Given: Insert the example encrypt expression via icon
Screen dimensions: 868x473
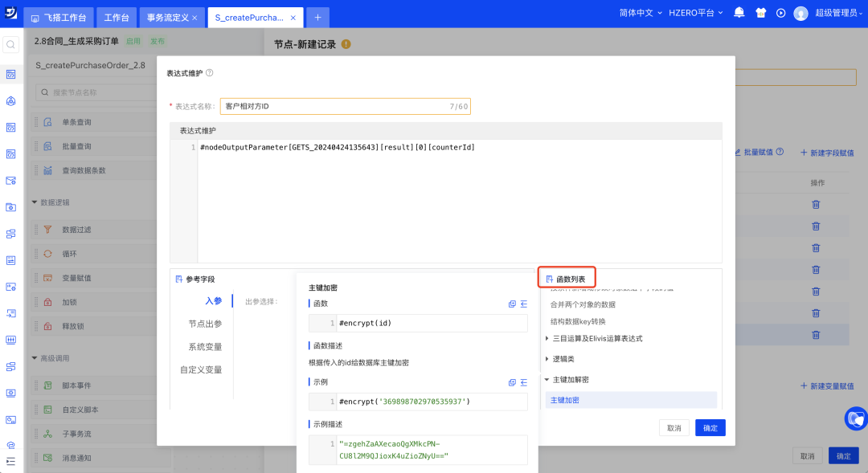Looking at the screenshot, I should (x=523, y=382).
